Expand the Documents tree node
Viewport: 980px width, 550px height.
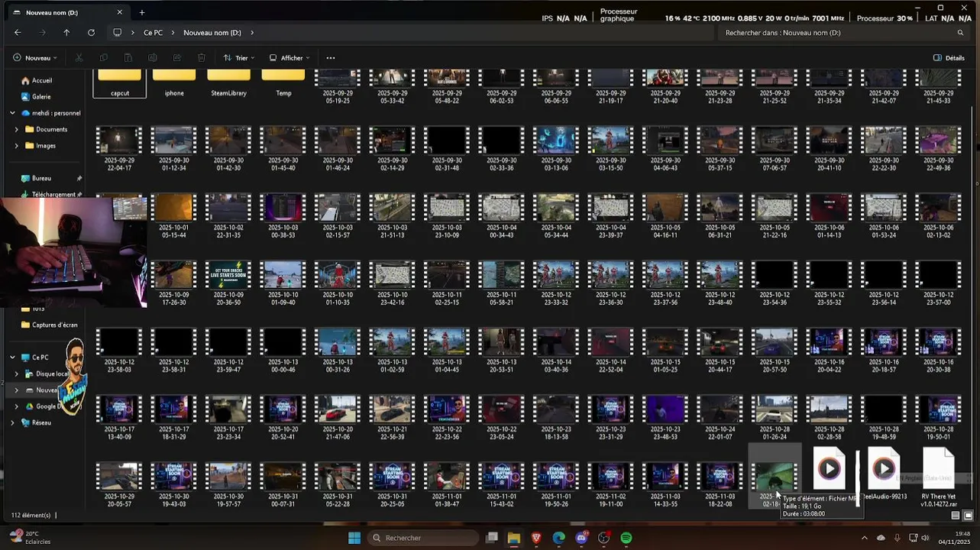[x=17, y=129]
